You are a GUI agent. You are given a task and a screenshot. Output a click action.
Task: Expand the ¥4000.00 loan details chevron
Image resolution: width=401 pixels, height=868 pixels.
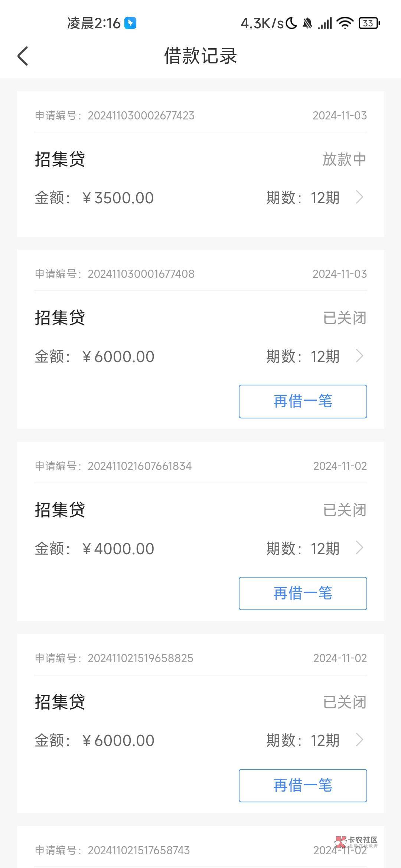point(359,548)
